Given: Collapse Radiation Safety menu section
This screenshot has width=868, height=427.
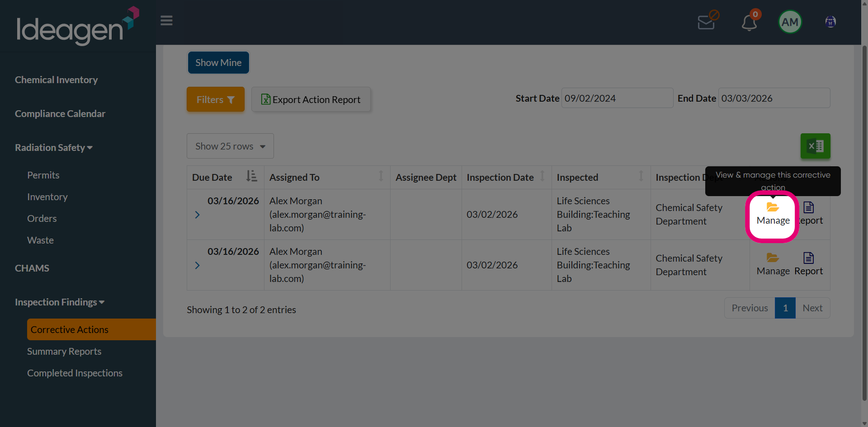Looking at the screenshot, I should click(x=54, y=148).
